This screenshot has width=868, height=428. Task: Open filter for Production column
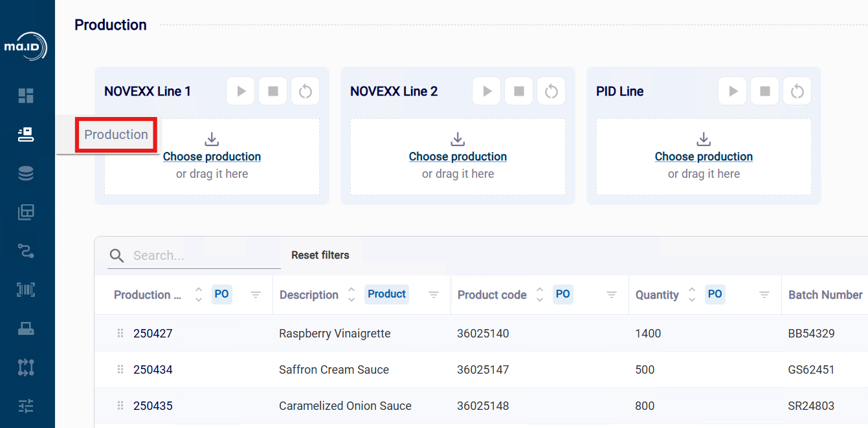[256, 295]
